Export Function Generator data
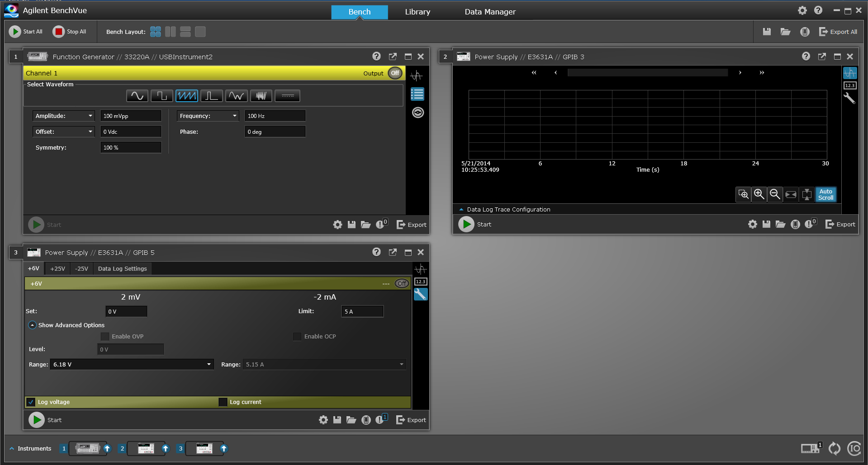 (x=412, y=225)
